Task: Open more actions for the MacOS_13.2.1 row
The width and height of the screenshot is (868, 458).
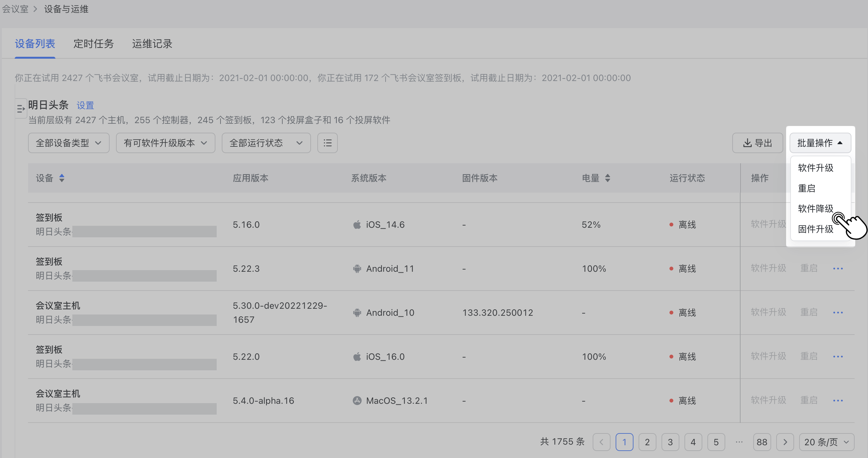Action: [x=838, y=401]
